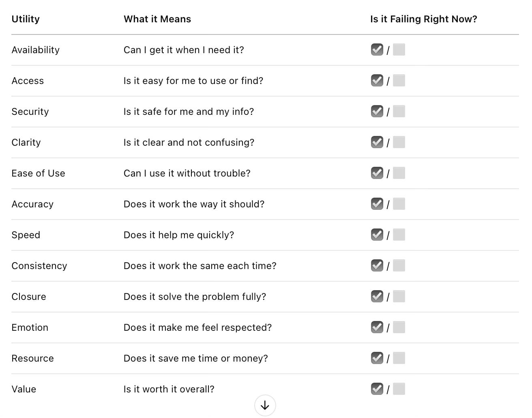The image size is (532, 418).
Task: Toggle the checked box for Consistency
Action: coord(377,265)
